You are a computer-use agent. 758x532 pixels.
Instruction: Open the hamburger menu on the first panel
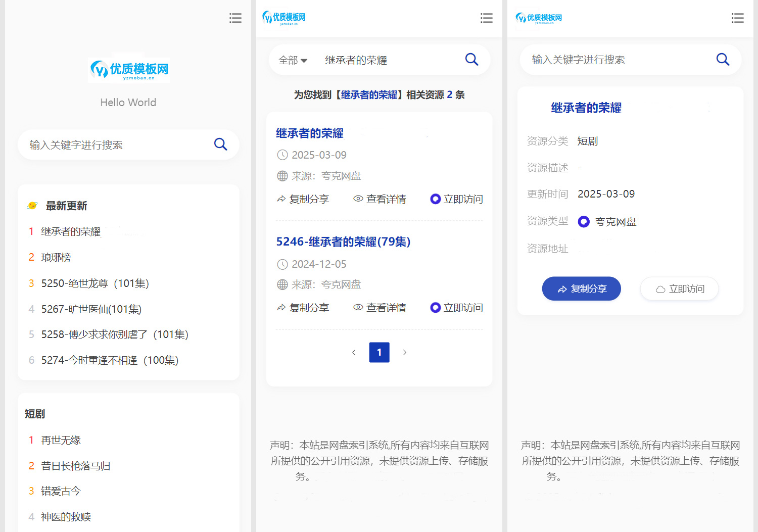point(235,18)
